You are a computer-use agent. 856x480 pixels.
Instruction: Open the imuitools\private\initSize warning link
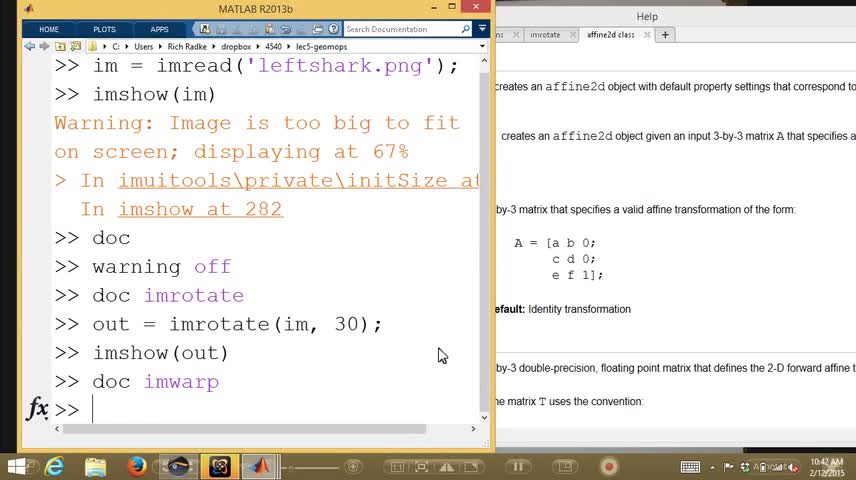[x=299, y=180]
